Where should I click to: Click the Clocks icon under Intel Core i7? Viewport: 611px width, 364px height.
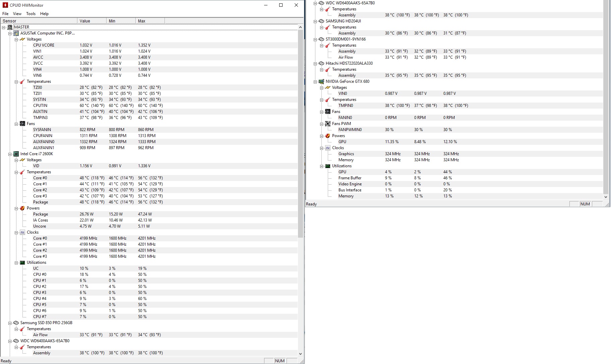pyautogui.click(x=22, y=232)
